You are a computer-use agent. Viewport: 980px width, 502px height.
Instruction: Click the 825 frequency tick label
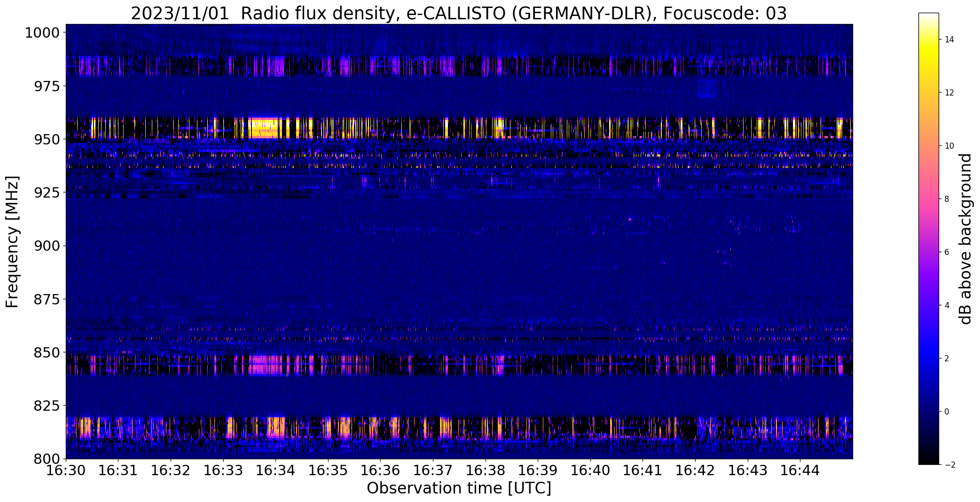click(x=47, y=406)
